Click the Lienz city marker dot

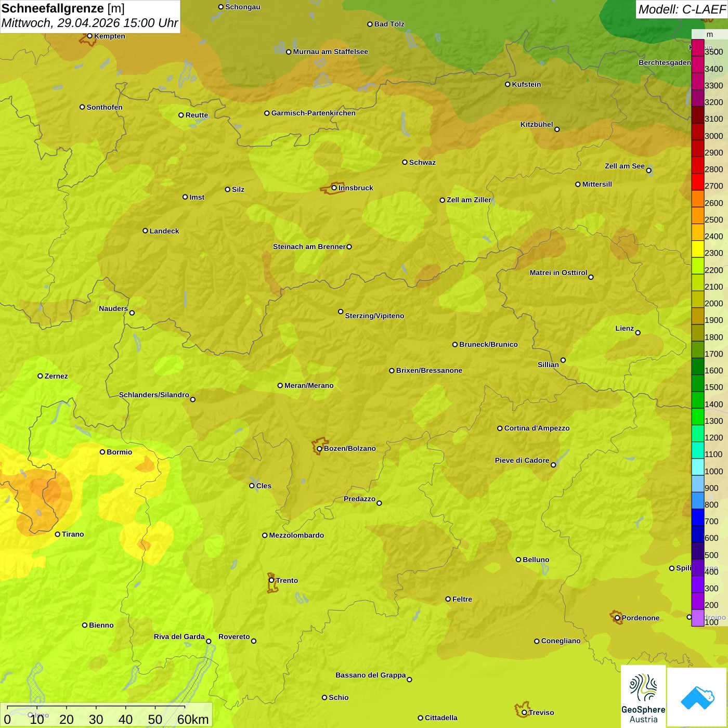click(638, 333)
